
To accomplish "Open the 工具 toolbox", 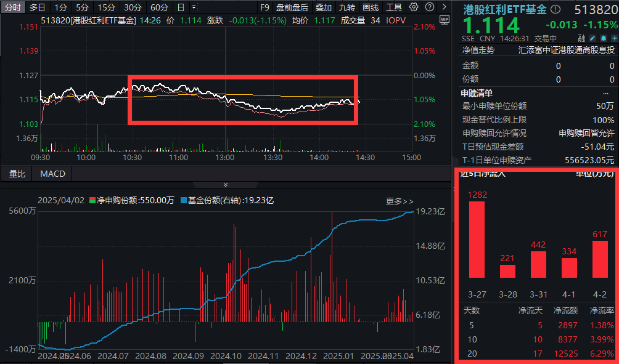I will [x=395, y=7].
